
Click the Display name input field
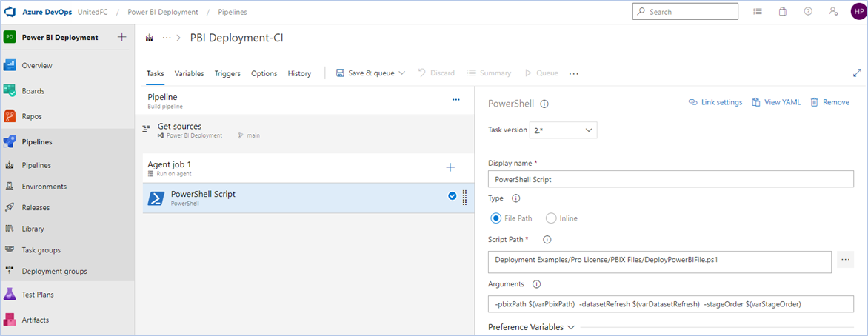pos(671,179)
